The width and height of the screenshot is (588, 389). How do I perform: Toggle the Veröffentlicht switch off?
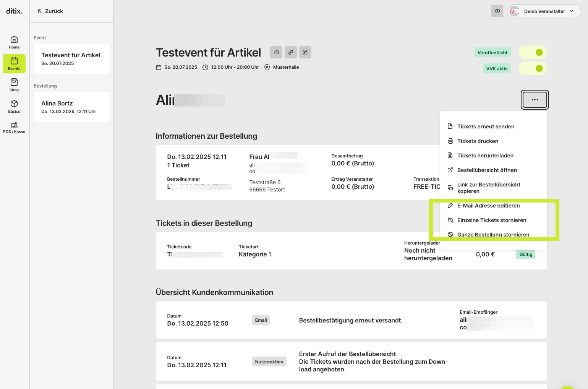pos(533,52)
